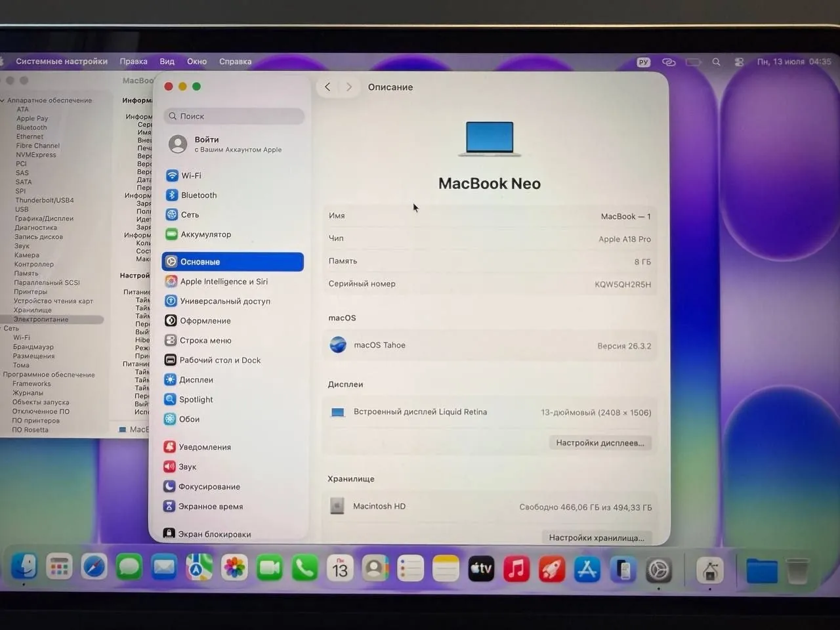840x630 pixels.
Task: Open Photos from the Dock
Action: 234,568
